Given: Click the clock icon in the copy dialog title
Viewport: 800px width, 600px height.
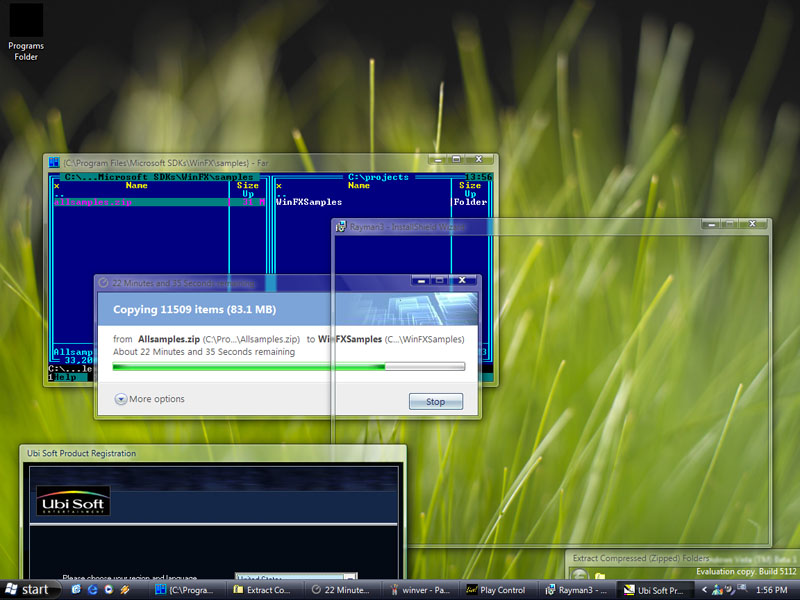Looking at the screenshot, I should click(x=103, y=283).
